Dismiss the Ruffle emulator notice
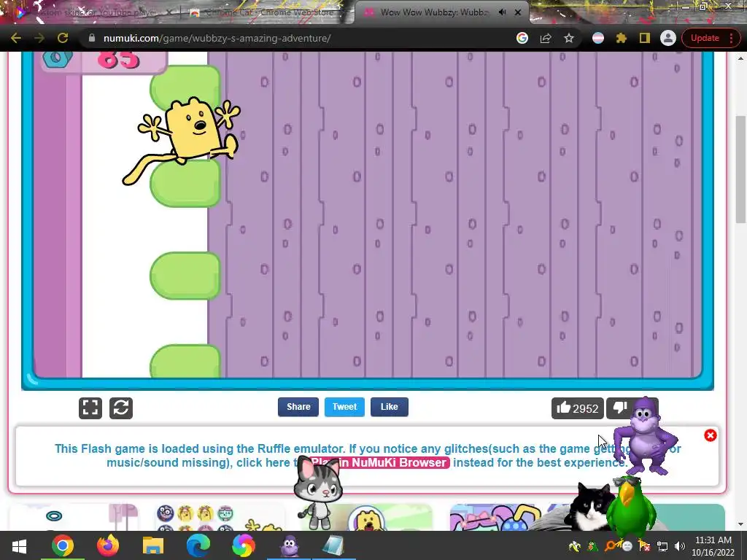Viewport: 747px width, 560px height. tap(711, 435)
